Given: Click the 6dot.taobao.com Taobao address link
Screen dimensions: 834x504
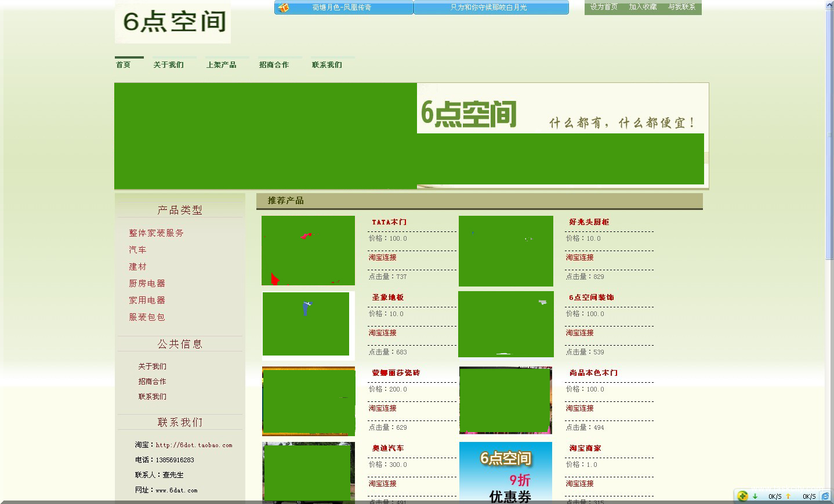Looking at the screenshot, I should (x=194, y=445).
